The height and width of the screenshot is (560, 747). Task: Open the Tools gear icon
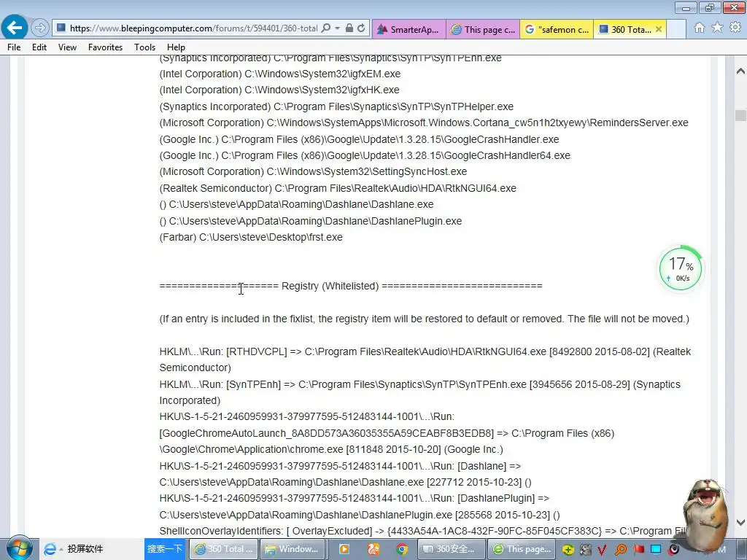click(x=735, y=28)
